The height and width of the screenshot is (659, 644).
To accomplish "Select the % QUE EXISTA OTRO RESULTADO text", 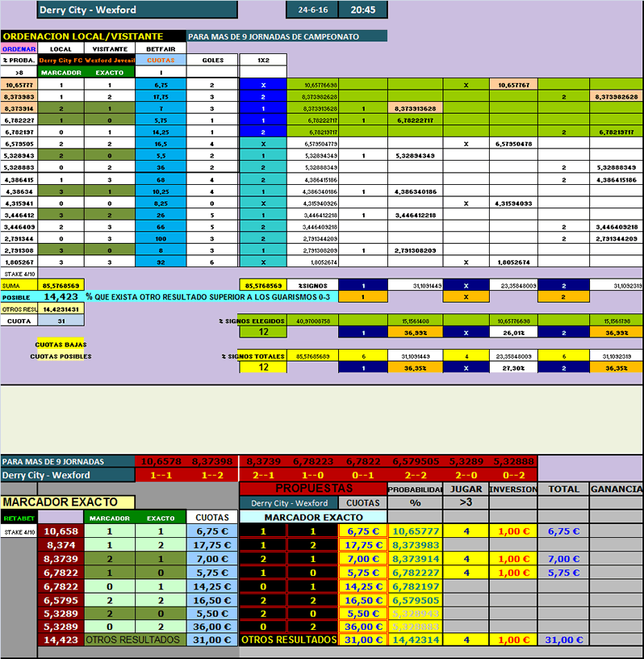I will tap(208, 296).
